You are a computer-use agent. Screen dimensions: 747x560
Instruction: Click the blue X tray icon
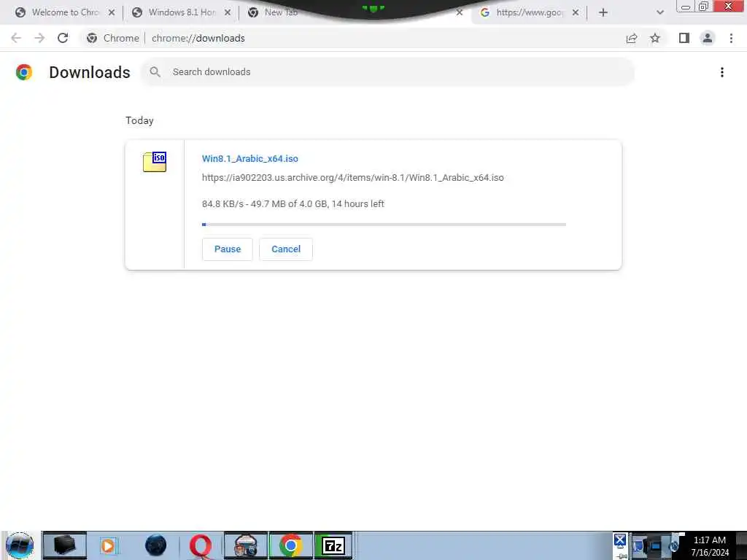point(620,540)
